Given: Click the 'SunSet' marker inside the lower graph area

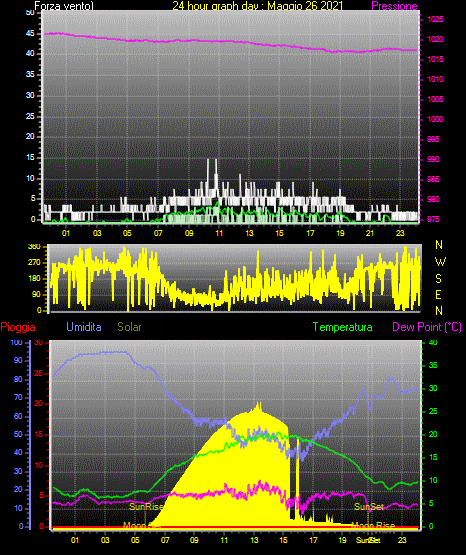Looking at the screenshot, I should [369, 507].
